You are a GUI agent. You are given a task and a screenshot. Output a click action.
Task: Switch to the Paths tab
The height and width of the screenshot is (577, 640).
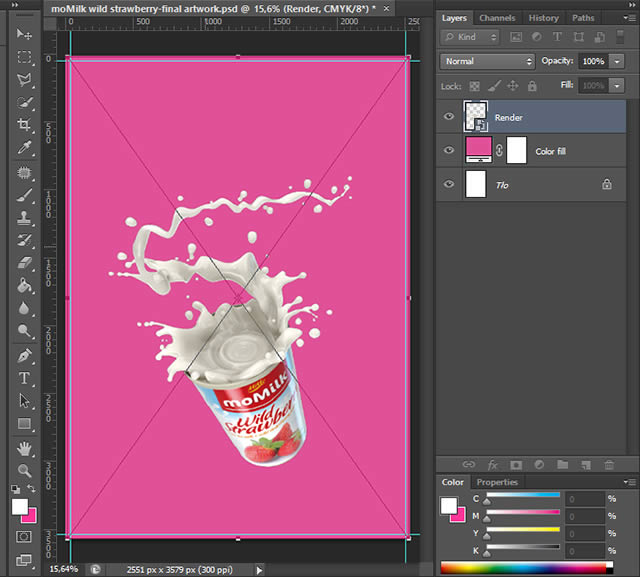583,18
